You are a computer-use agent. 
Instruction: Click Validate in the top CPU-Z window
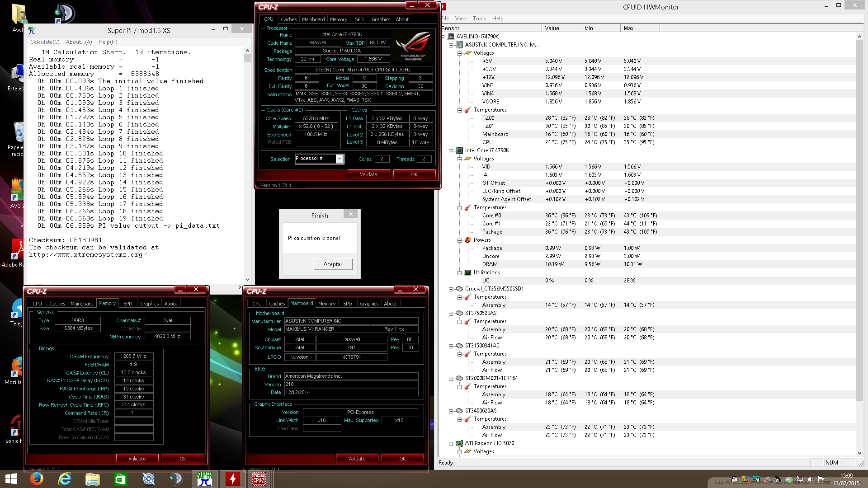(368, 174)
